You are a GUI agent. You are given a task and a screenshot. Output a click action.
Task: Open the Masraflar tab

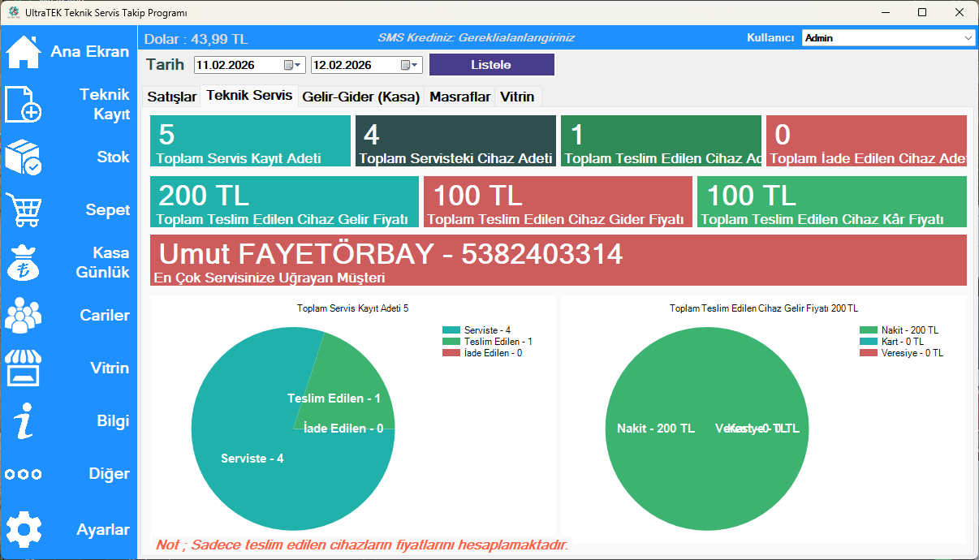(459, 97)
